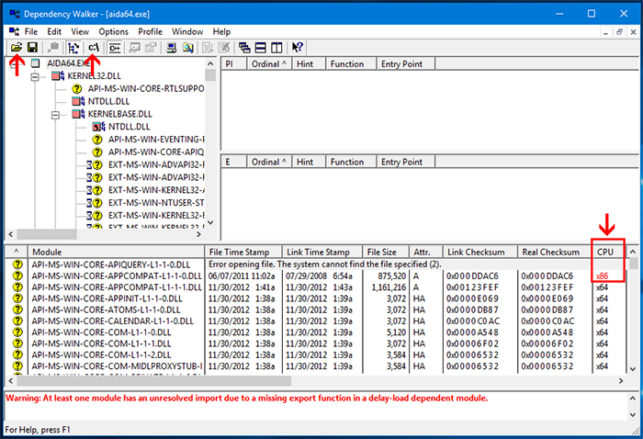Select NTDLL.DLL listed under KERNELBASE.DLL
643x439 pixels.
129,127
